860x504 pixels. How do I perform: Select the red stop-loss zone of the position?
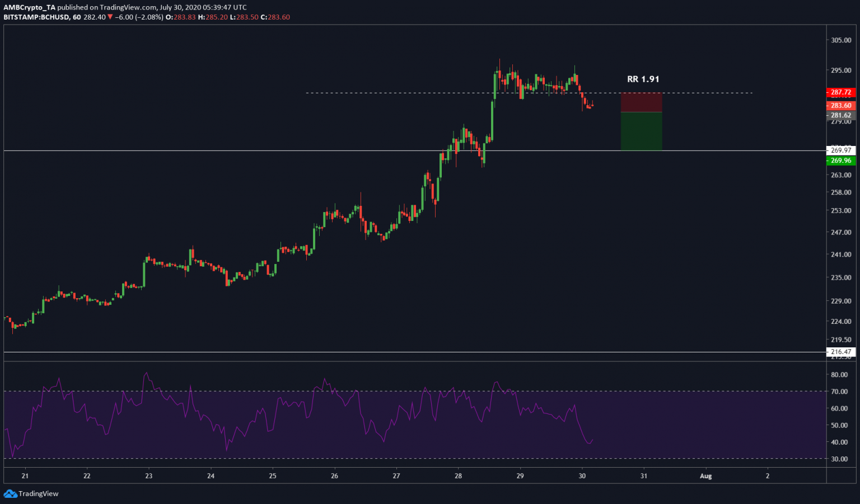641,102
